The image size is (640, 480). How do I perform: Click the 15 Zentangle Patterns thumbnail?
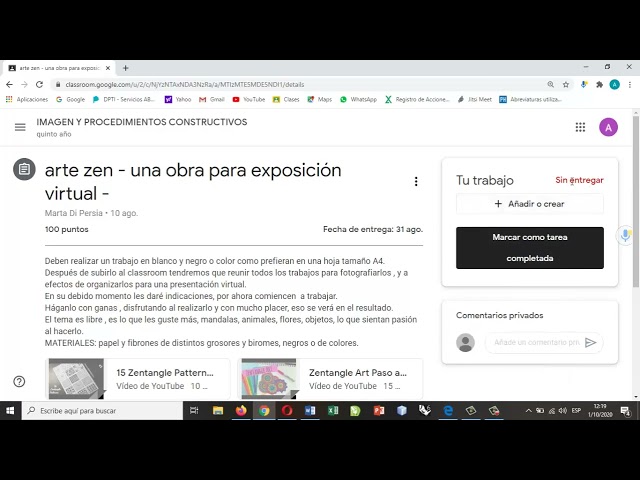click(76, 379)
